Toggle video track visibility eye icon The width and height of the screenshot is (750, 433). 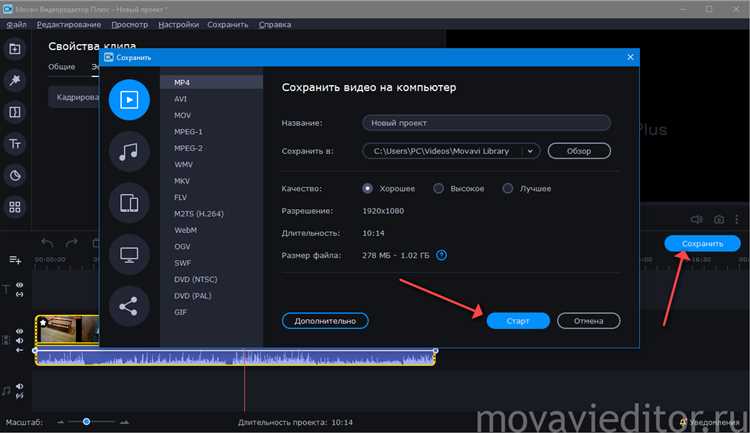tap(20, 331)
